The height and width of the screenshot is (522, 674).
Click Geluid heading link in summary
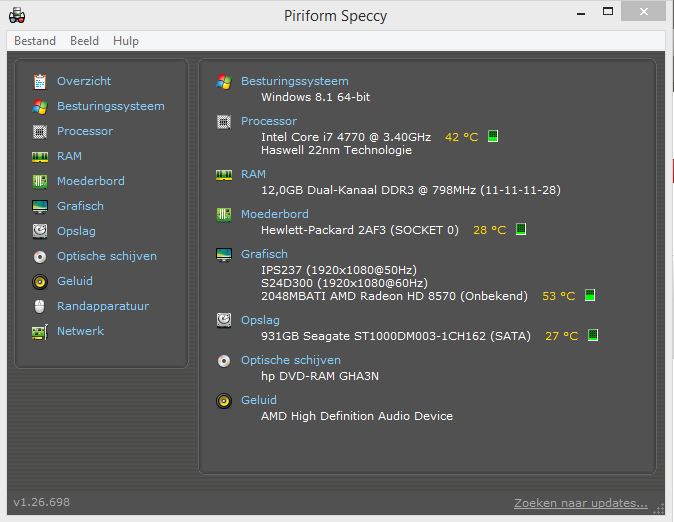tap(259, 400)
